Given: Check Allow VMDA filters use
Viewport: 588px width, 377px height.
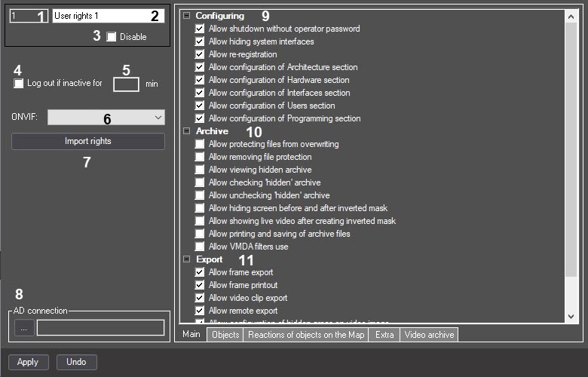Looking at the screenshot, I should click(200, 247).
